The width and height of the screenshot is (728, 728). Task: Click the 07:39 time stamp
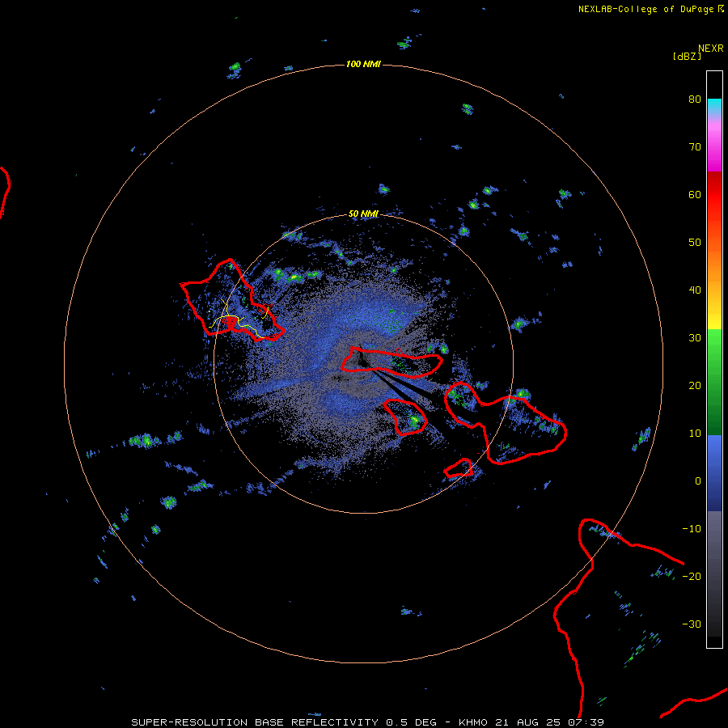click(586, 722)
